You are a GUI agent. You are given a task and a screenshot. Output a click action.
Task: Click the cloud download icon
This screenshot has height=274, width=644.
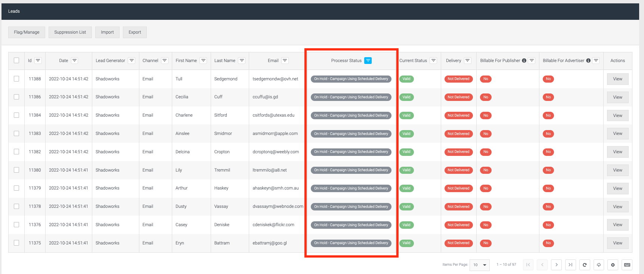pos(599,265)
